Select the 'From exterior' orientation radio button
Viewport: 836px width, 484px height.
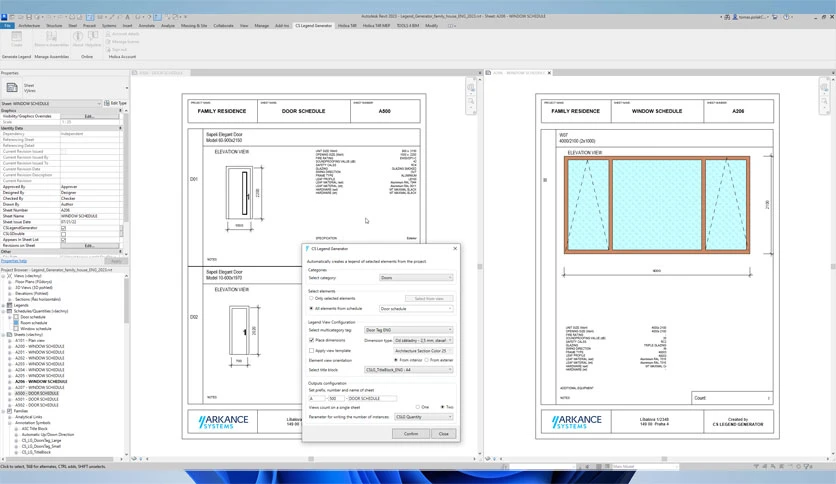click(427, 360)
